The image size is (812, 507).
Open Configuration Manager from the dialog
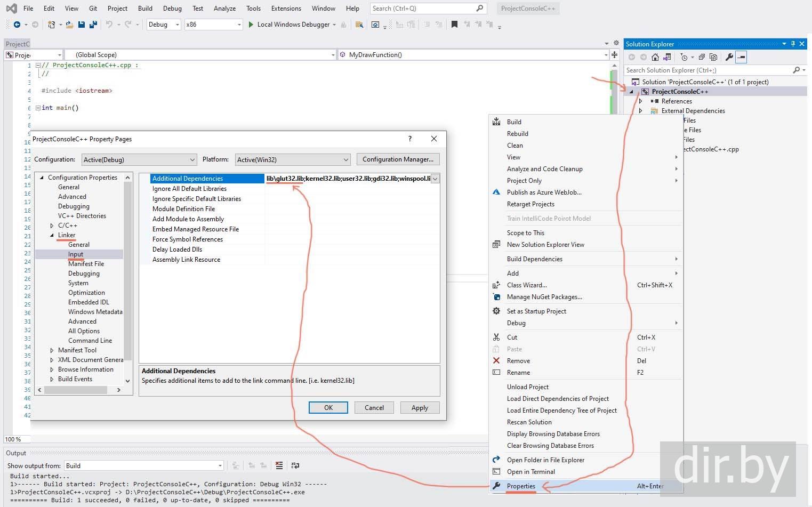point(398,159)
